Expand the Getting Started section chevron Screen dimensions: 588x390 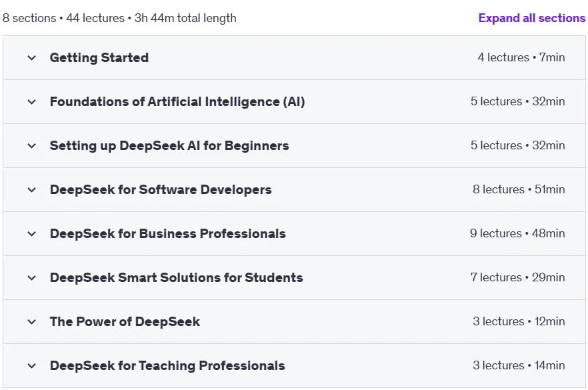tap(32, 58)
